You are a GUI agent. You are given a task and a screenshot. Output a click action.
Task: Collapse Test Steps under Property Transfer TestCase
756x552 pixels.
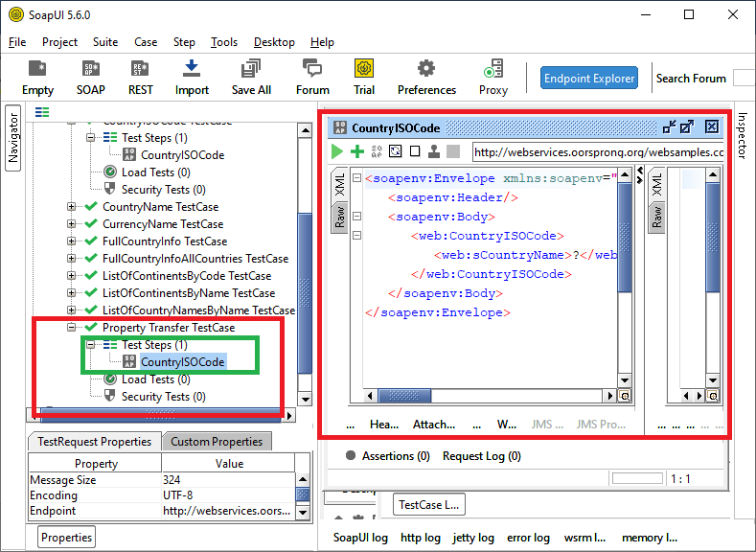click(91, 345)
